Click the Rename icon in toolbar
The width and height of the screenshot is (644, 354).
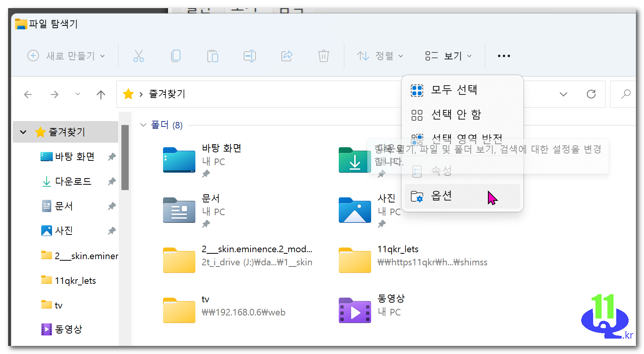coord(250,56)
